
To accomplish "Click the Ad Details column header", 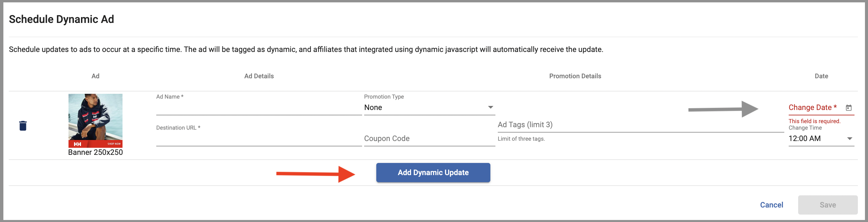I will coord(259,76).
